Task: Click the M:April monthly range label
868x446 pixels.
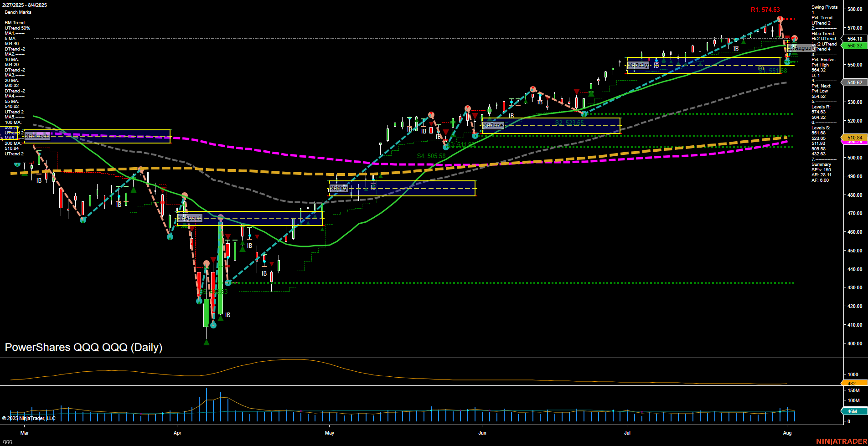Action: click(189, 218)
